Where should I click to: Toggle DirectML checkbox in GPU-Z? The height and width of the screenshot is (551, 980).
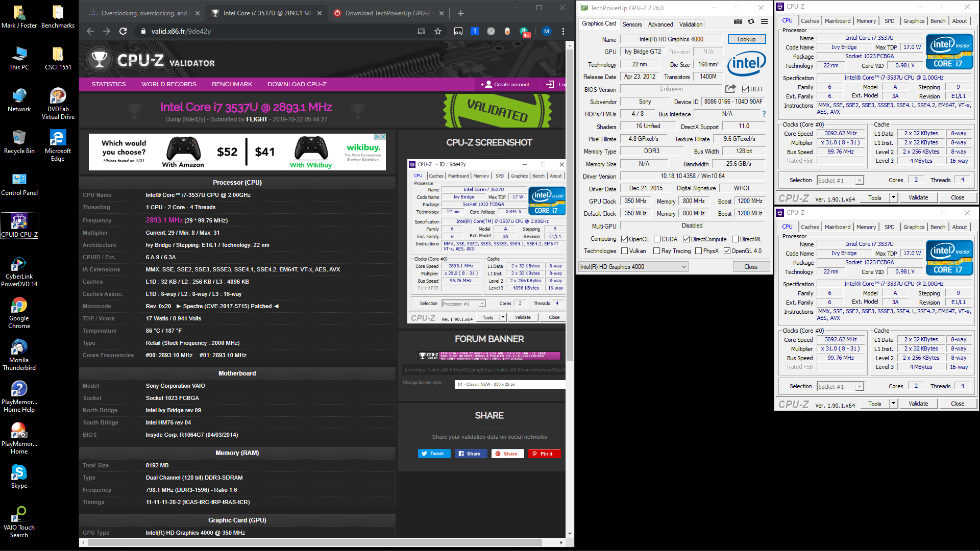735,239
